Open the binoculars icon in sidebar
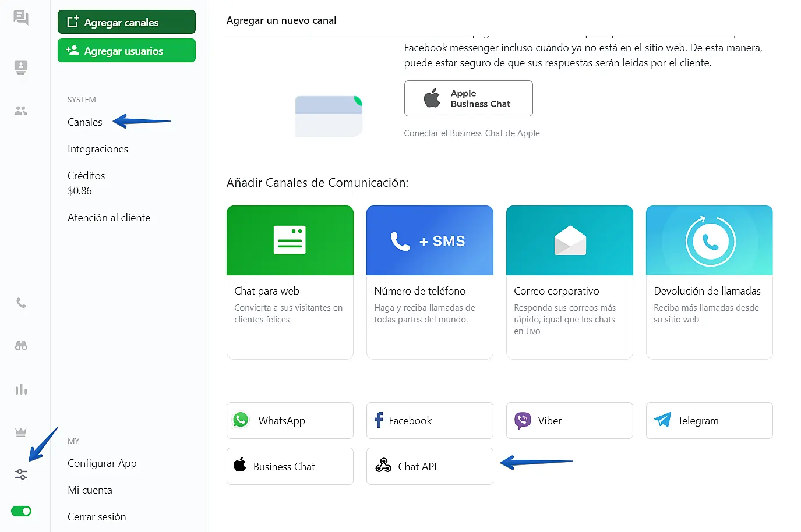Screen dimensions: 801x532 (x=21, y=346)
